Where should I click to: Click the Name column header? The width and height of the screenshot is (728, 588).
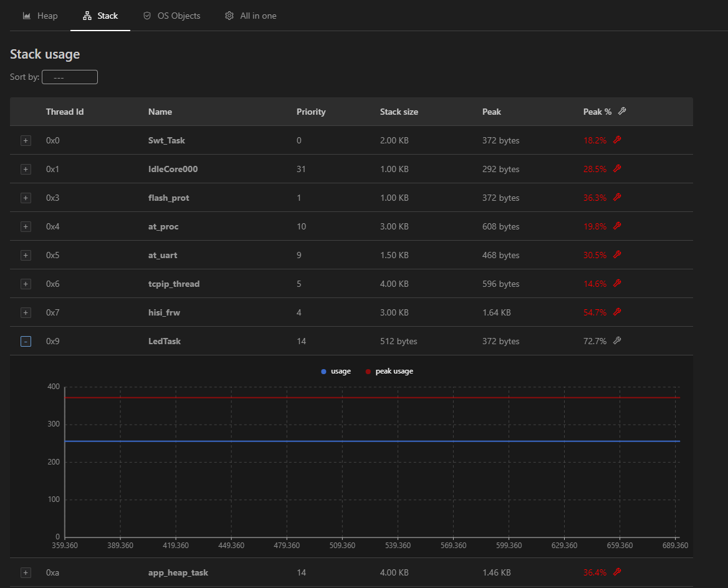click(160, 112)
